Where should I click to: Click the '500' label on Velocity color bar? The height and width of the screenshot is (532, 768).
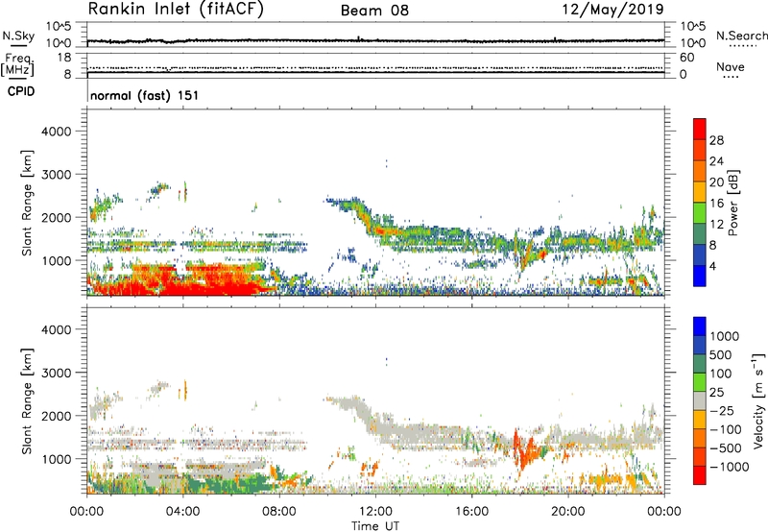pyautogui.click(x=722, y=354)
